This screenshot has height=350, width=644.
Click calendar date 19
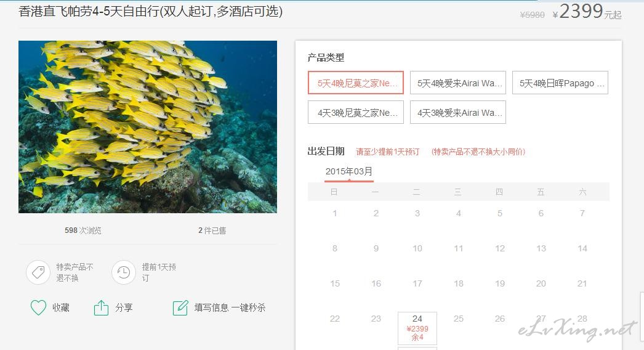(x=500, y=283)
